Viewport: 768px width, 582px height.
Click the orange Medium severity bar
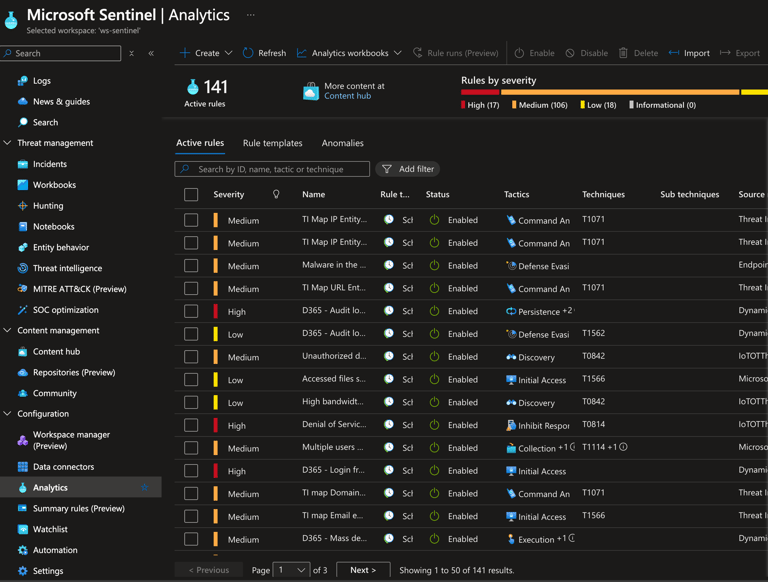coord(620,92)
